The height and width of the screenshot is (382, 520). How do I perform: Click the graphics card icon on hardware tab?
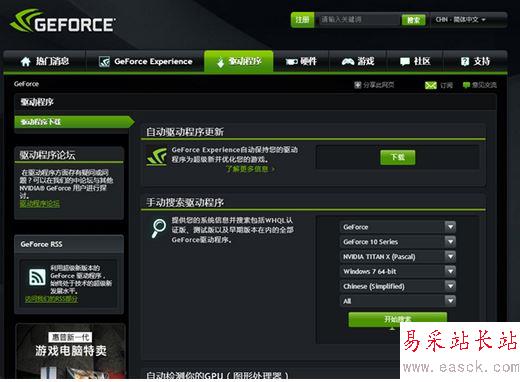coord(292,62)
